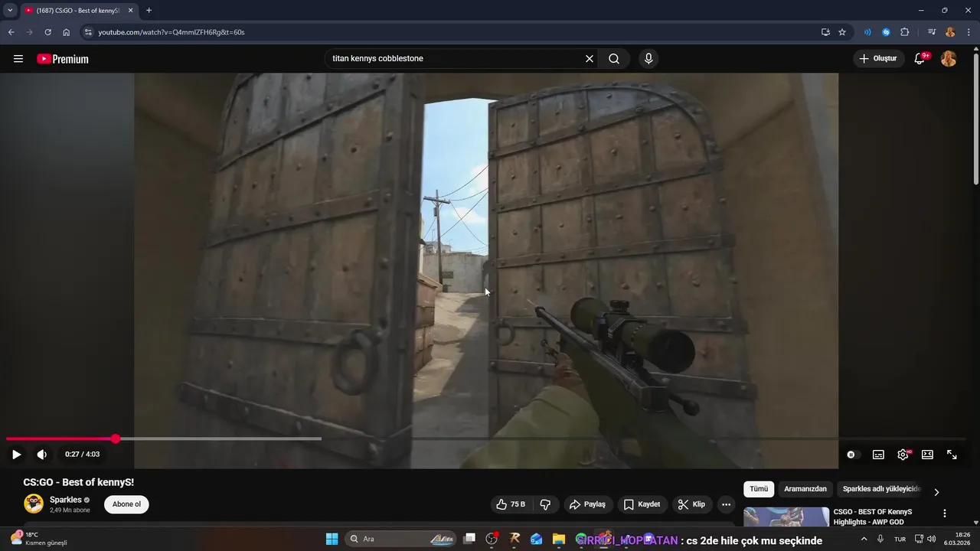Reload the page with the refresh icon
980x551 pixels.
tap(47, 32)
